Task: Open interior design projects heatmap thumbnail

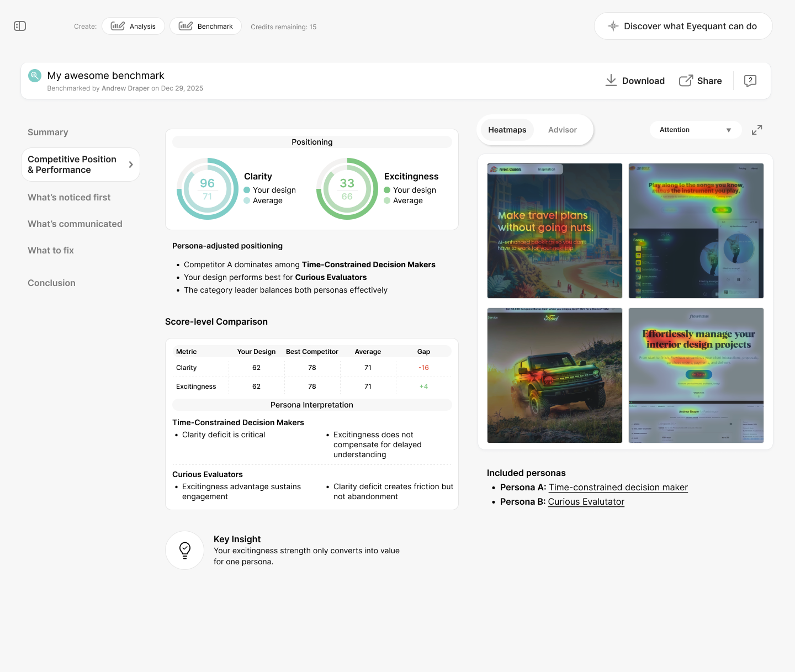Action: (x=696, y=375)
